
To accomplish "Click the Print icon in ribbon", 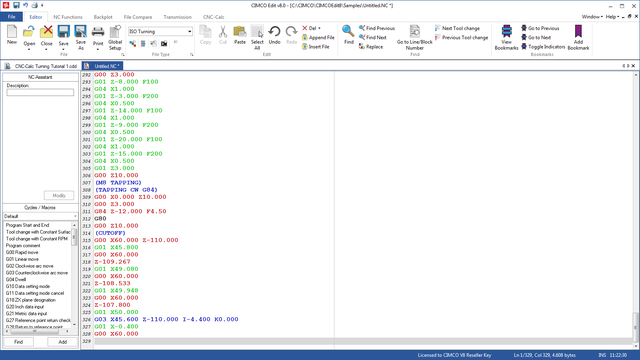I will pos(98,32).
